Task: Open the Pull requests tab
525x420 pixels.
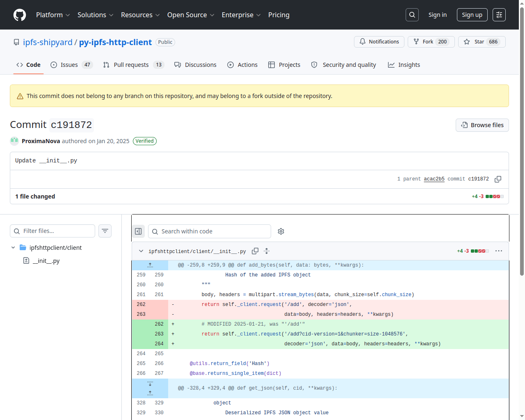Action: tap(133, 65)
